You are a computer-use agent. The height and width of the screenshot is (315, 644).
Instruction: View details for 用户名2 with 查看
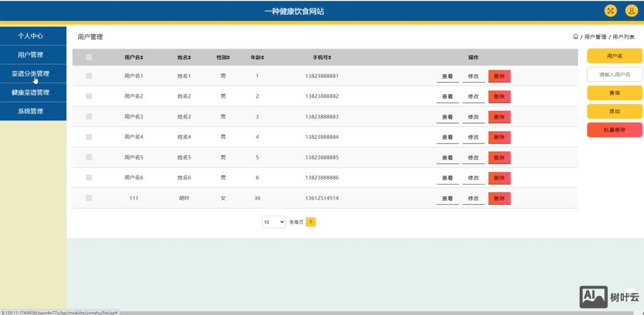[447, 96]
